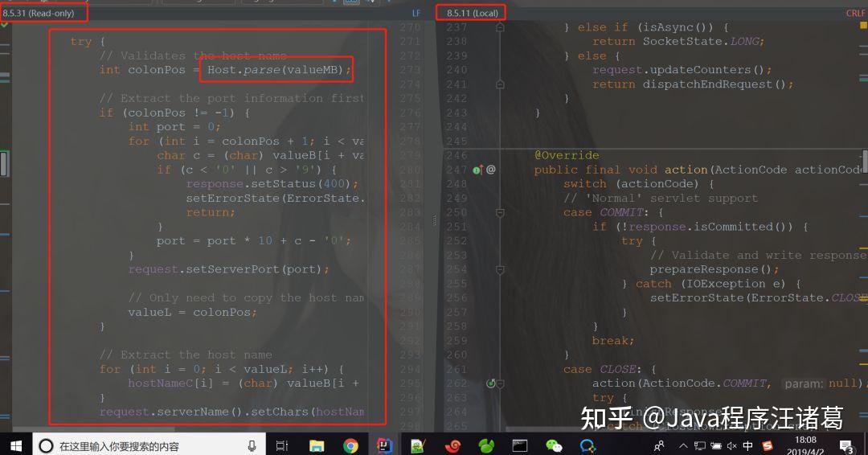Click the microphone icon in the search box

pos(252,445)
